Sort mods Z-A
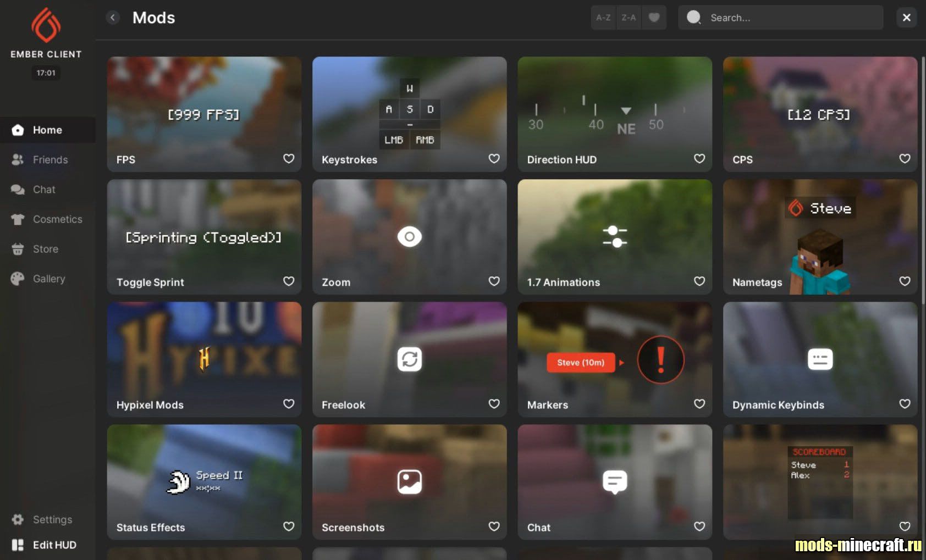The height and width of the screenshot is (560, 926). coord(629,18)
